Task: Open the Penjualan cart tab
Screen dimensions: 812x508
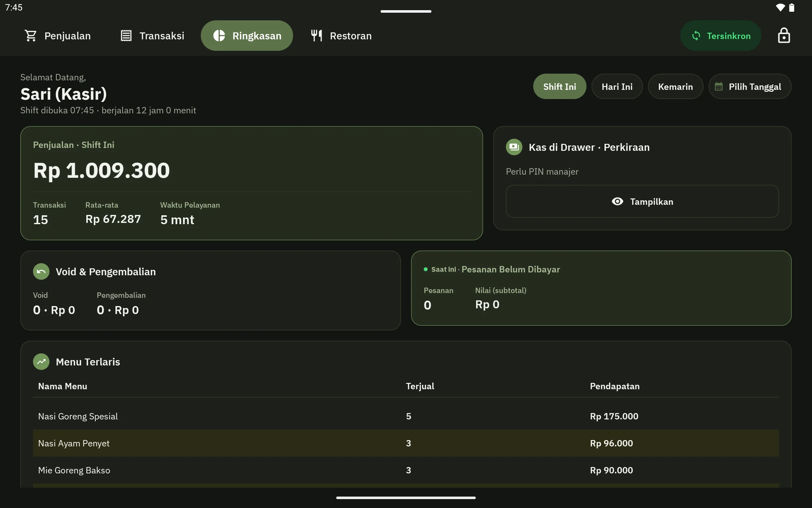Action: 57,36
